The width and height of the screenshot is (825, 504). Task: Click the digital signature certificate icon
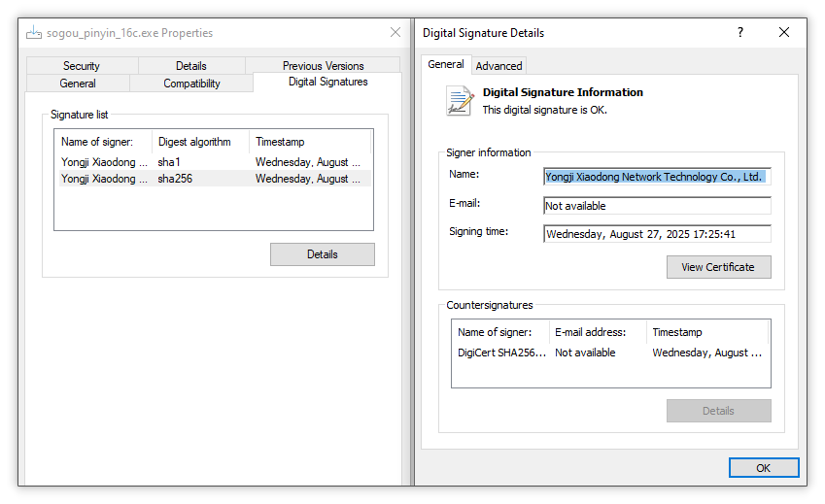click(x=459, y=100)
